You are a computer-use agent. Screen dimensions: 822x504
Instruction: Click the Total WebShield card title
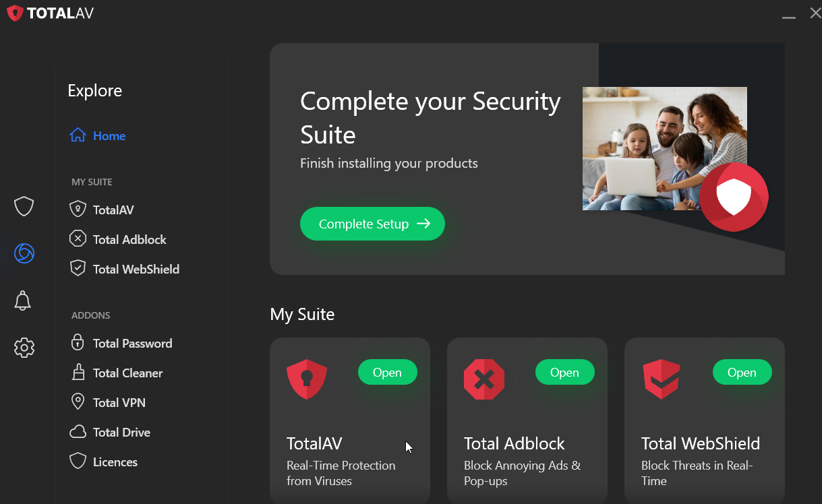click(701, 443)
